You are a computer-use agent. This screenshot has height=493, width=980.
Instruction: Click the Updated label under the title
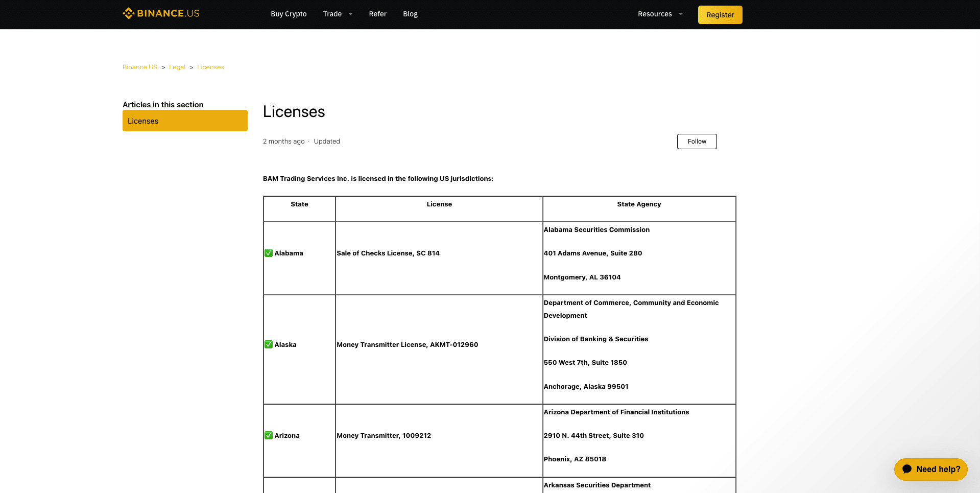click(x=327, y=141)
